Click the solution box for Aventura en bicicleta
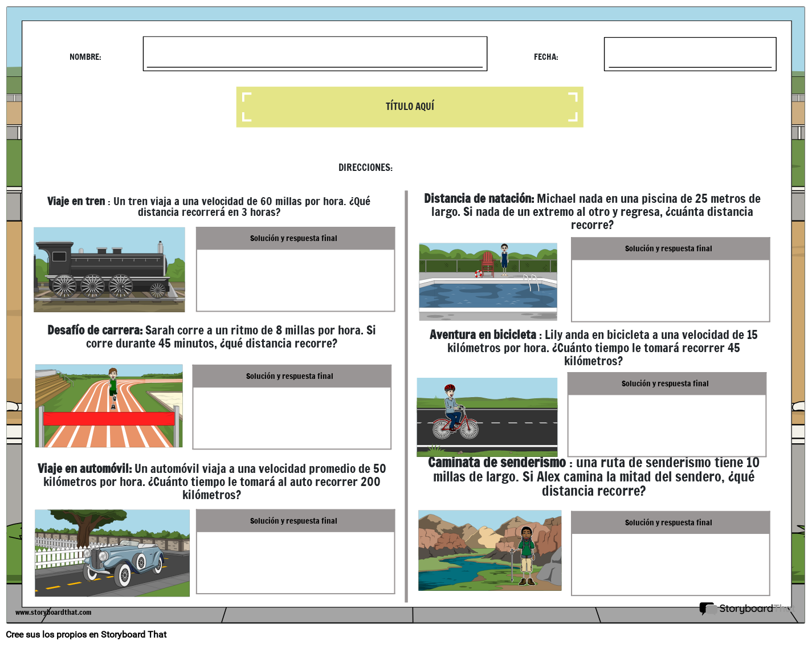 (667, 424)
